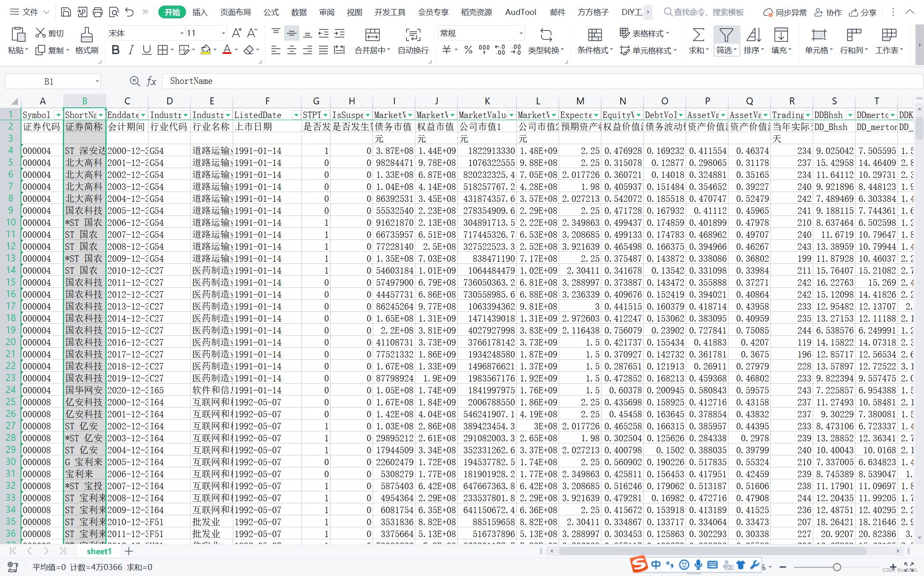Click the Format Painter (格式刷) icon
This screenshot has height=576, width=924.
click(86, 35)
